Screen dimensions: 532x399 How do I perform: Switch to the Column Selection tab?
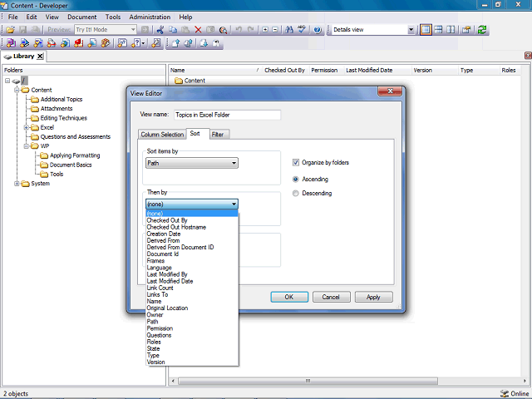(162, 135)
